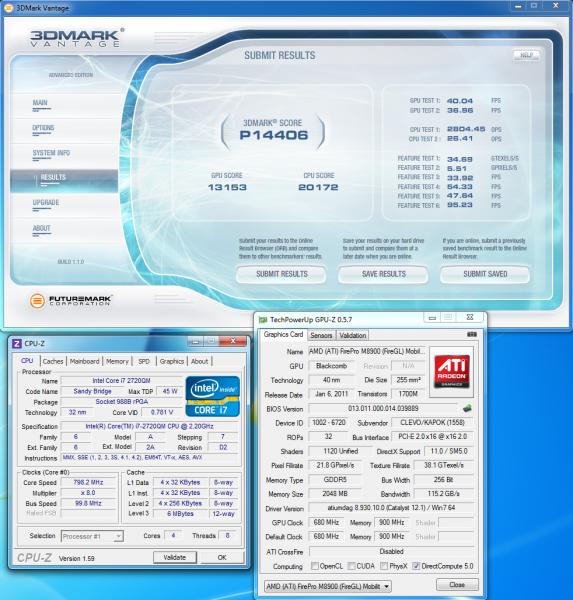The image size is (573, 600).
Task: Click the SUBMIT SAVED button
Action: coord(485,274)
